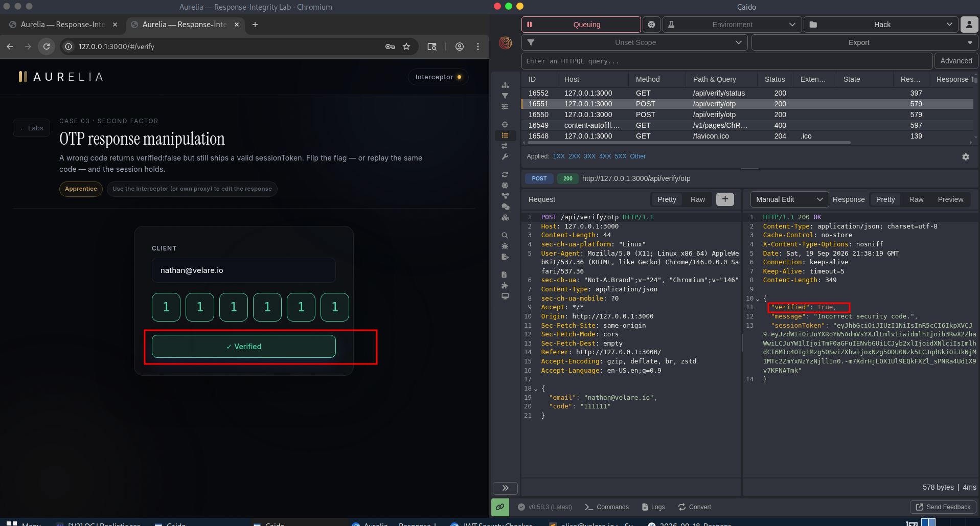This screenshot has width=980, height=526.
Task: Open the Environment dropdown
Action: pos(732,25)
